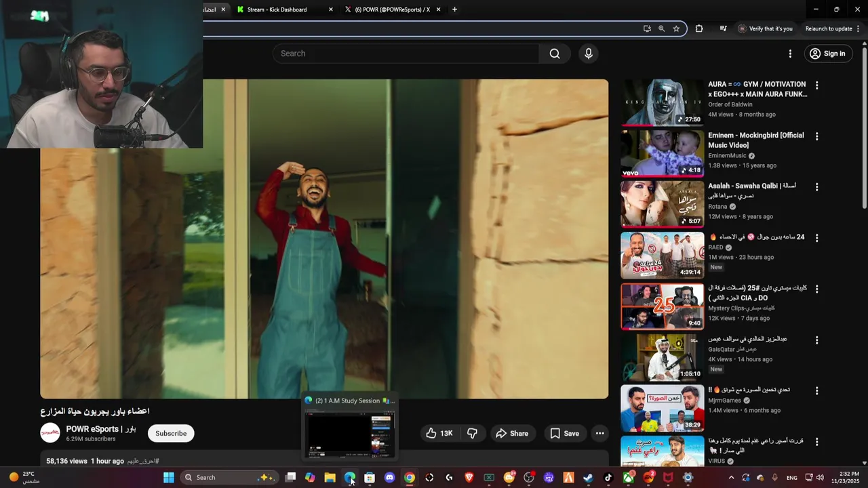868x488 pixels.
Task: Open Task View in taskbar
Action: pyautogui.click(x=290, y=477)
